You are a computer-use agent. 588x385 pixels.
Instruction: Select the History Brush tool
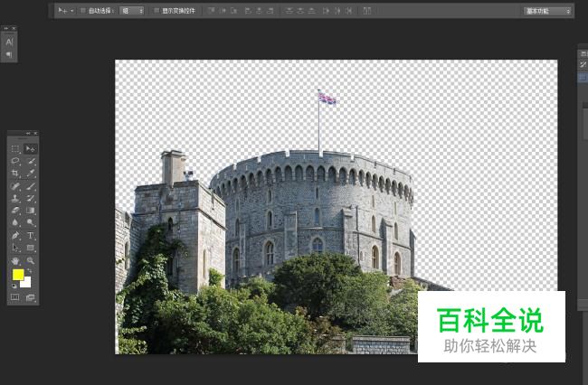coord(31,198)
